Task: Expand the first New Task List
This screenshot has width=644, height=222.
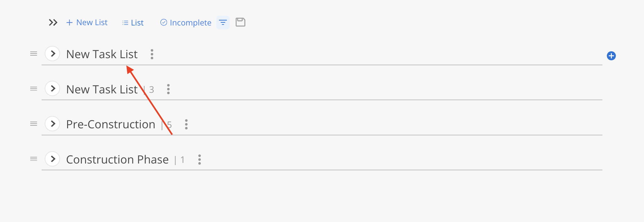Action: click(53, 54)
